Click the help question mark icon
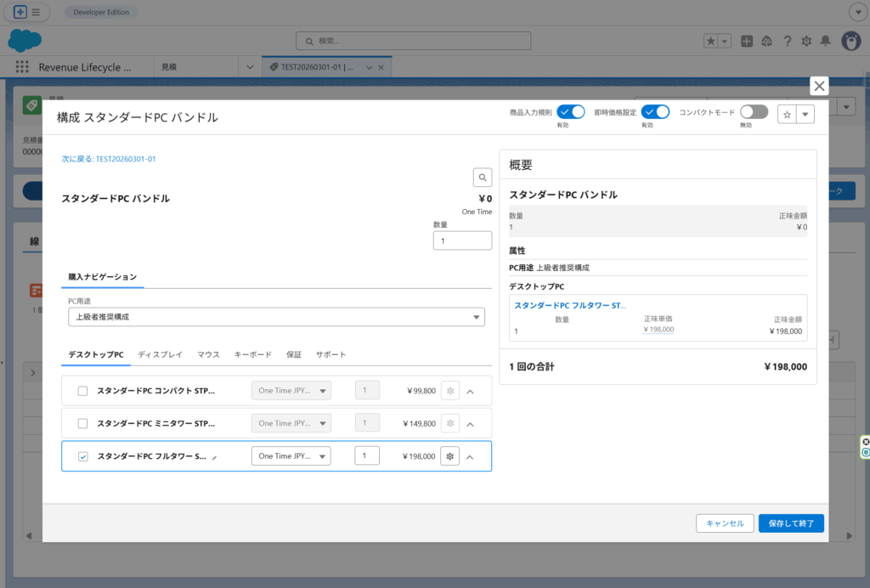870x588 pixels. click(787, 41)
